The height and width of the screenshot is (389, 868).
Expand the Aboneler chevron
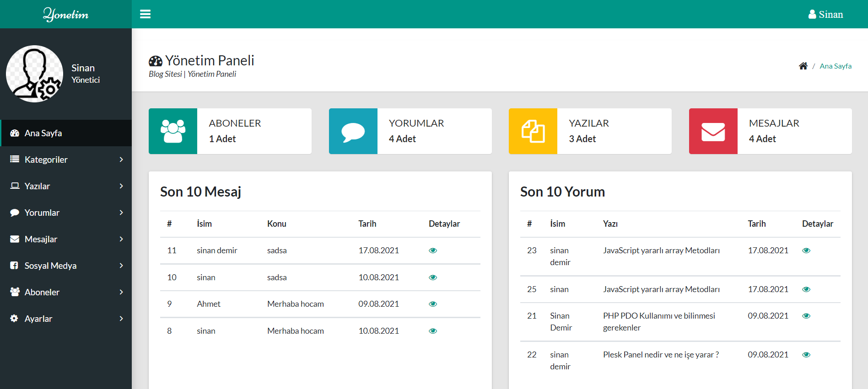[x=121, y=292]
